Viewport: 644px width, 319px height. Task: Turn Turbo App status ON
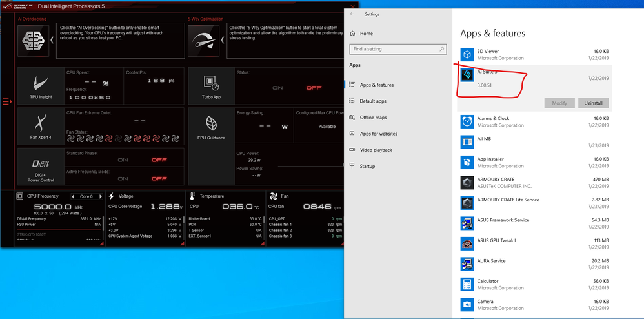pos(277,88)
